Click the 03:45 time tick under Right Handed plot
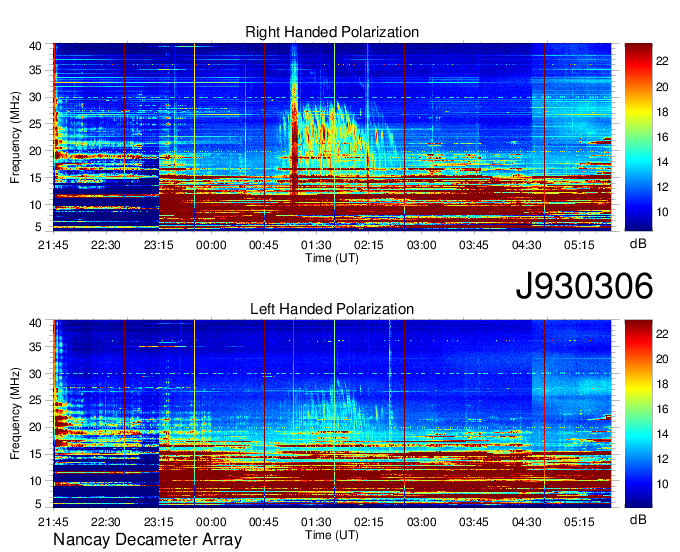Image resolution: width=680 pixels, height=552 pixels. pyautogui.click(x=474, y=245)
